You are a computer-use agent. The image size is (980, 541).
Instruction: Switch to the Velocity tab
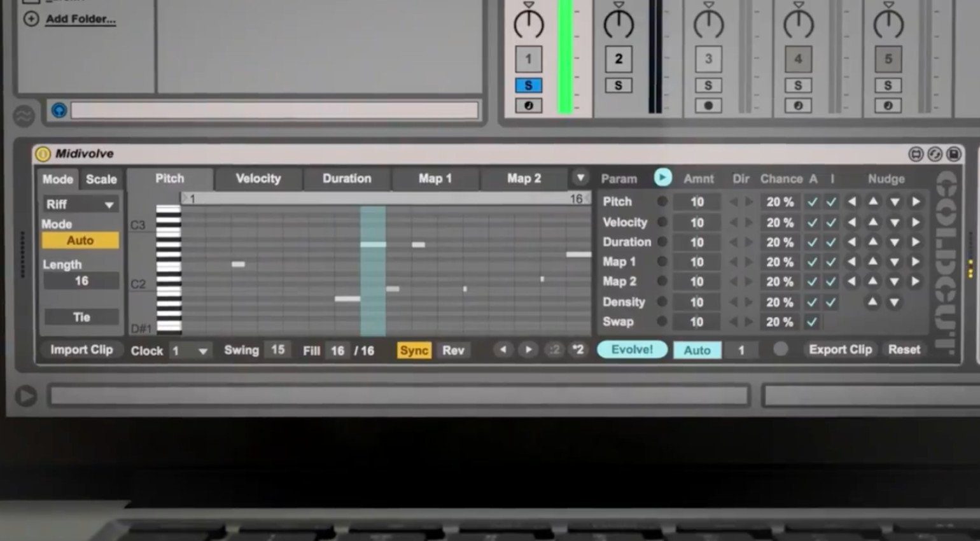[x=258, y=179]
